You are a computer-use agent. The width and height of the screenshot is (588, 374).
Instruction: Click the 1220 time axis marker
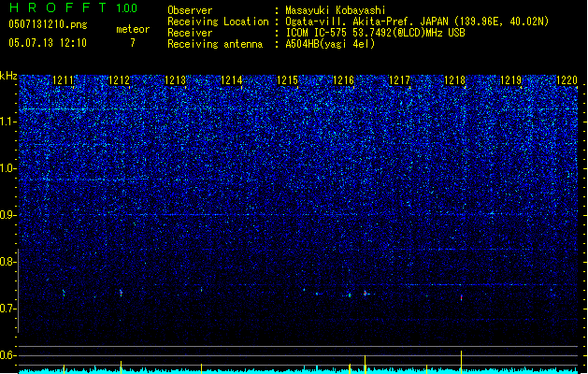567,80
